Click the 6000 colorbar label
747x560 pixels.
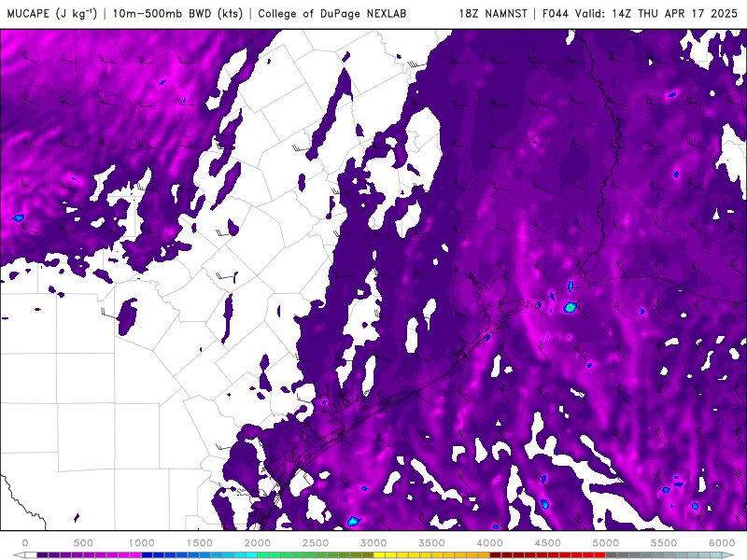(722, 543)
